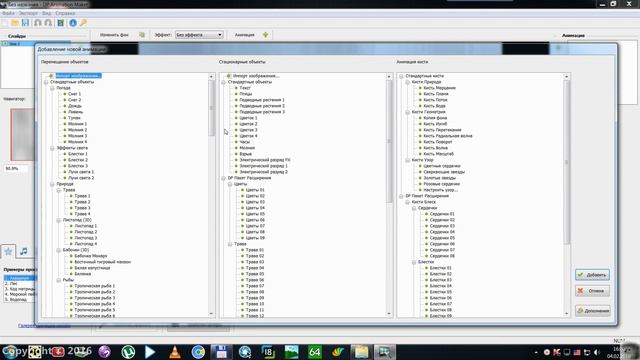The height and width of the screenshot is (360, 640).
Task: Collapse the Бабочки (3D) branch
Action: click(x=58, y=250)
